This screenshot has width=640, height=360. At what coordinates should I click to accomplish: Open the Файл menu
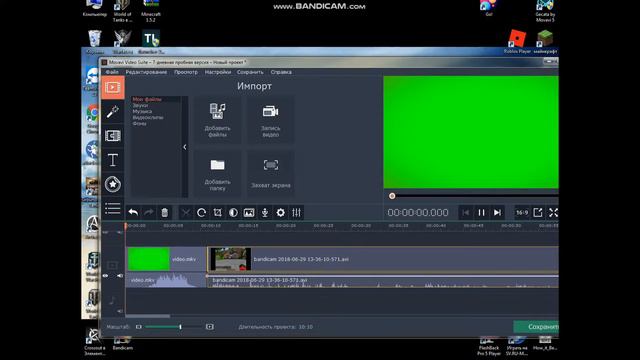[x=112, y=72]
